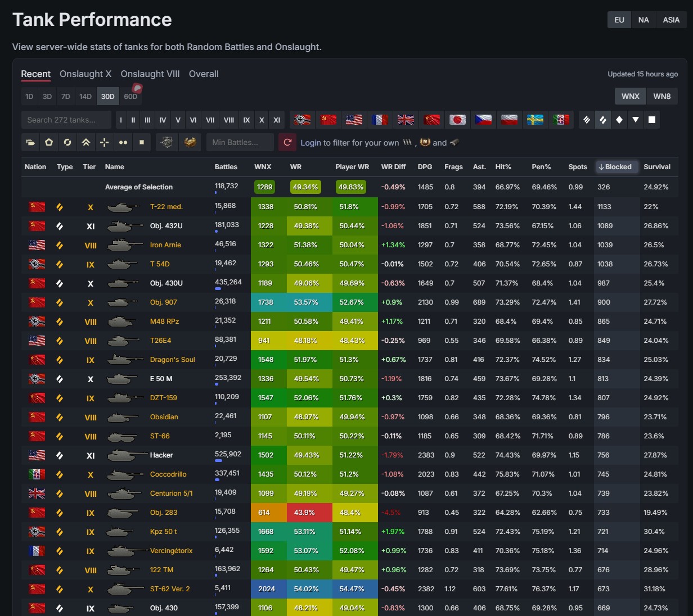The height and width of the screenshot is (616, 693).
Task: Toggle tier VIII filter
Action: click(x=229, y=120)
